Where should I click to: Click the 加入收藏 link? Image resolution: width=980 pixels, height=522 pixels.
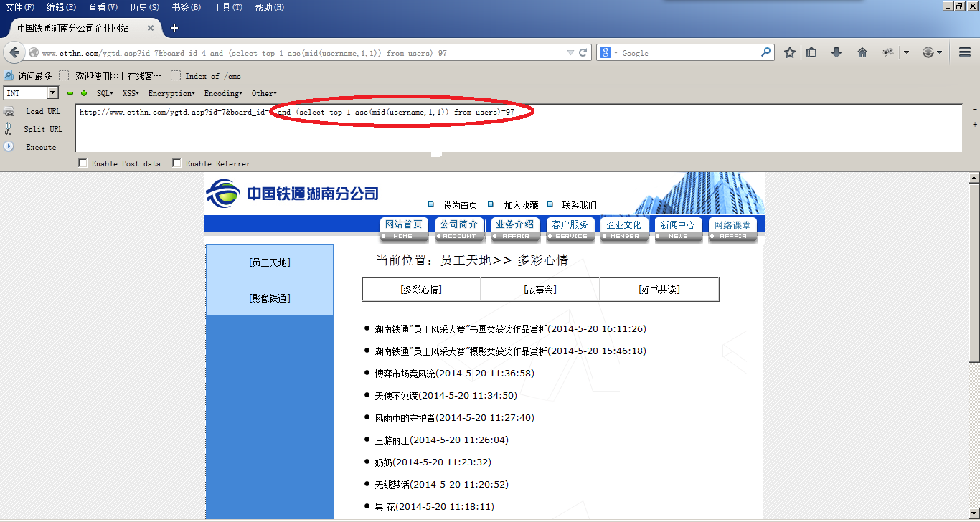tap(521, 205)
